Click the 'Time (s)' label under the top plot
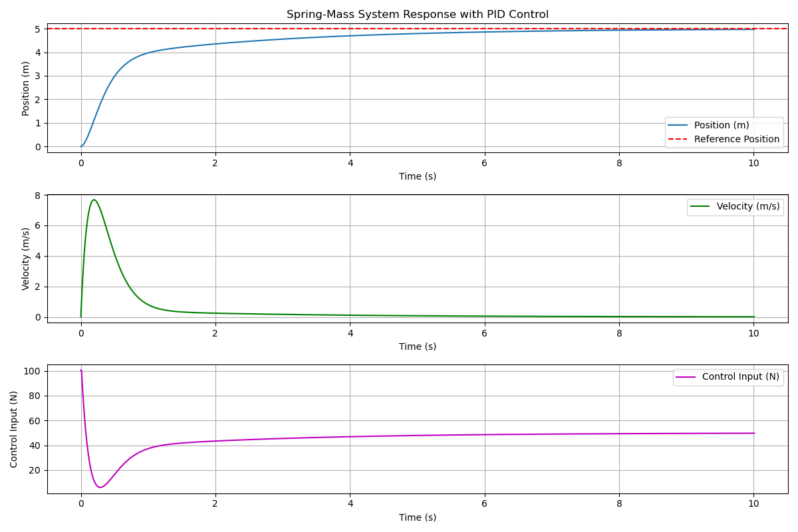 coord(417,176)
